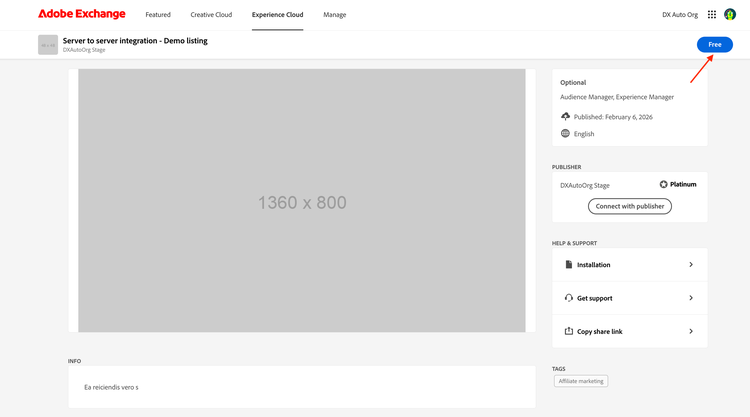
Task: Click the Platinum badge icon
Action: (663, 184)
